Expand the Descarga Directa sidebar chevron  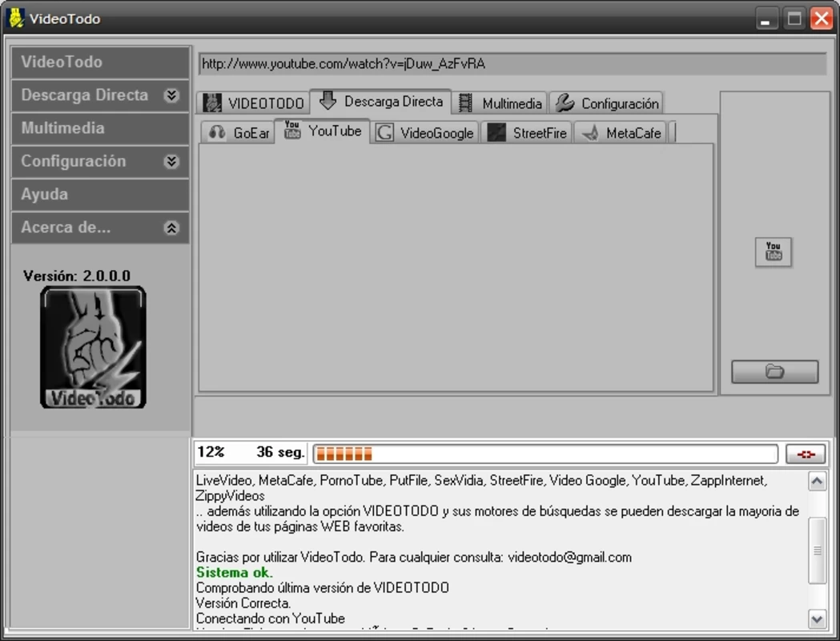(x=171, y=95)
